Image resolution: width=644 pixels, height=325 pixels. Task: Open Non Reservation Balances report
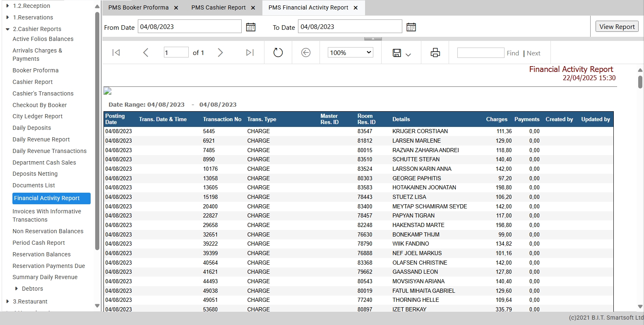point(48,231)
